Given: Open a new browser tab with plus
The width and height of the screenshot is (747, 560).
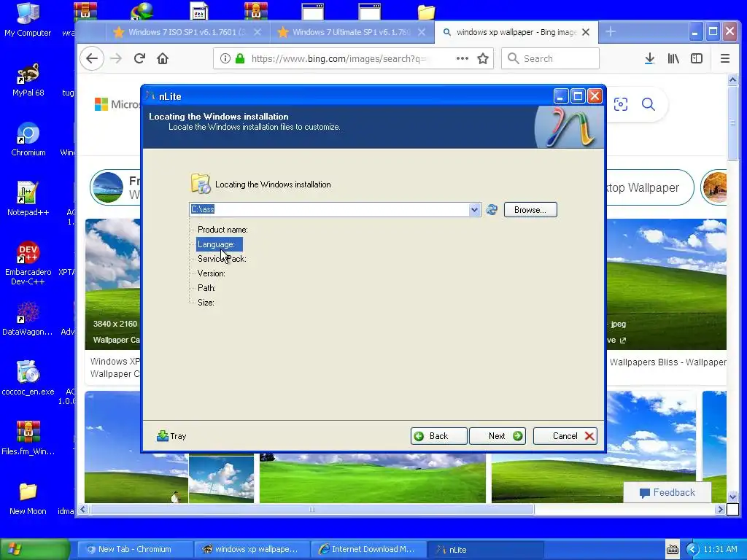Looking at the screenshot, I should pyautogui.click(x=611, y=32).
